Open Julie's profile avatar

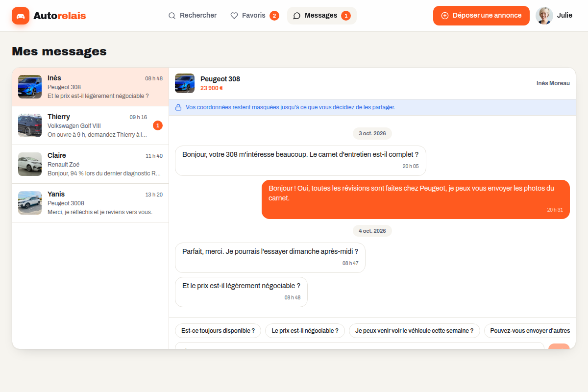[544, 16]
